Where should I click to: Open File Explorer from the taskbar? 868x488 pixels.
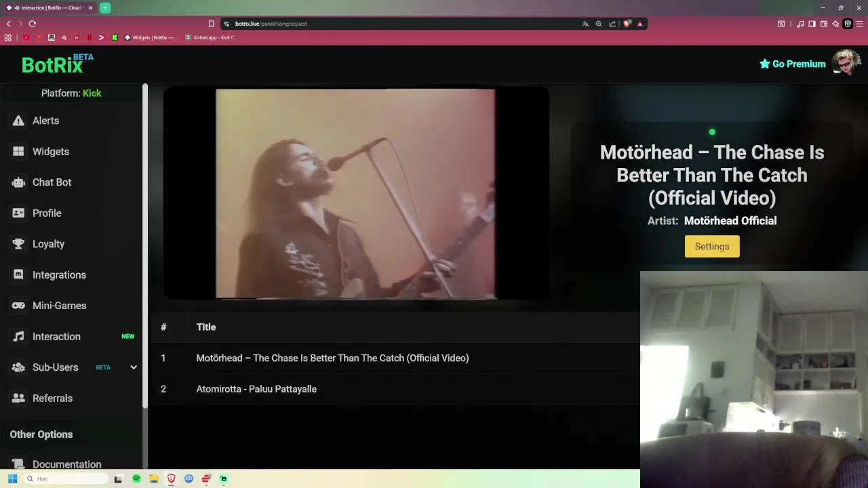tap(154, 479)
